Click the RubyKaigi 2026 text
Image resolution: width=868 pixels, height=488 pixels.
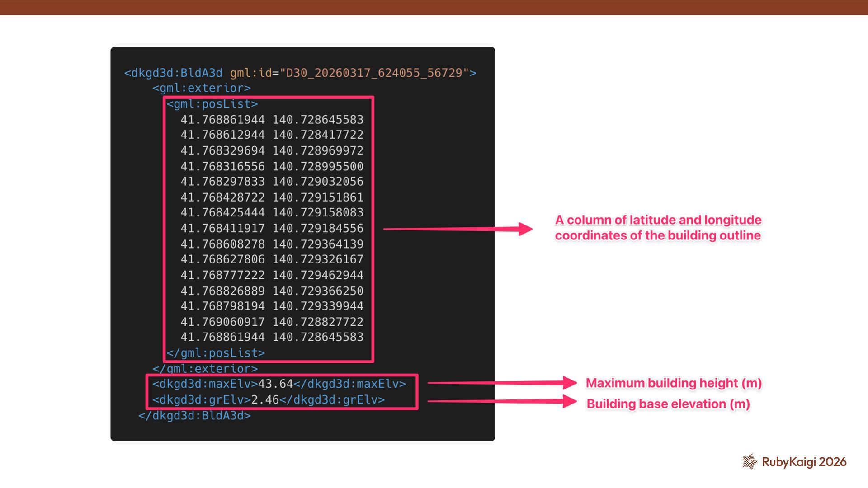coord(804,462)
